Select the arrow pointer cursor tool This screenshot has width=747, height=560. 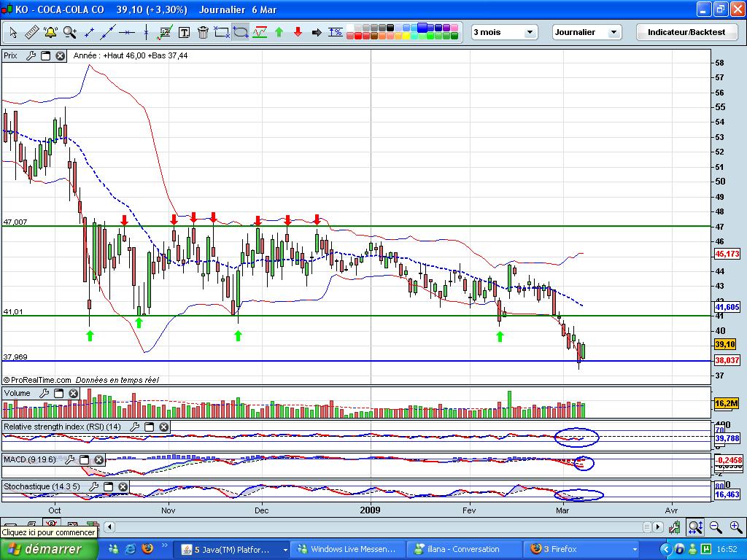(x=13, y=32)
